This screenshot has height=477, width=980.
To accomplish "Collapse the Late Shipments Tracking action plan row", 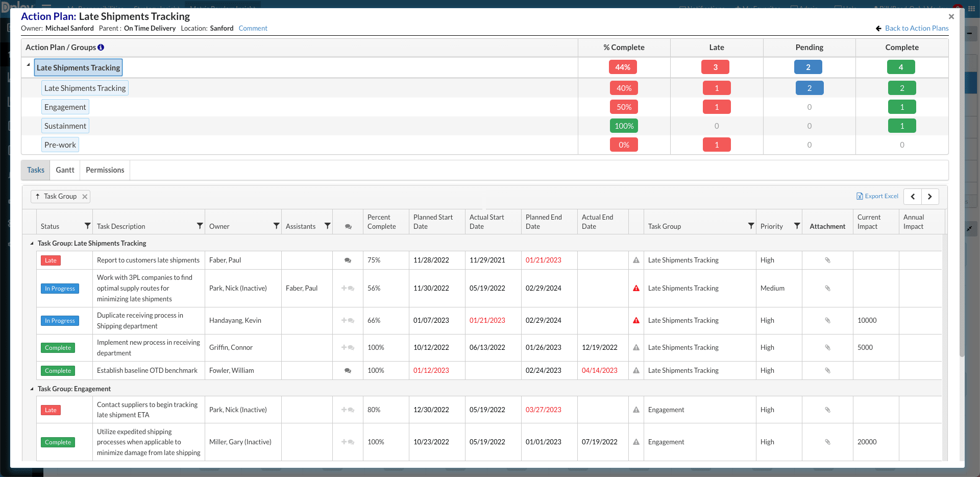I will click(27, 65).
